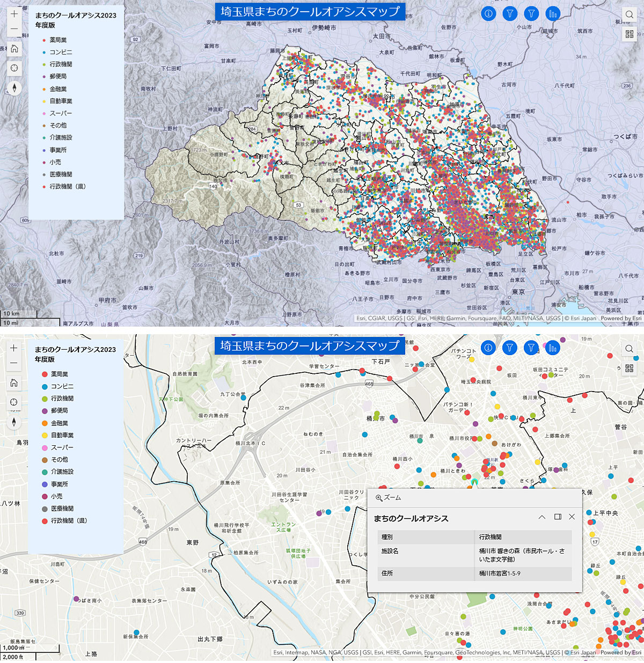
Task: Open the info panel on upper map
Action: coord(488,14)
